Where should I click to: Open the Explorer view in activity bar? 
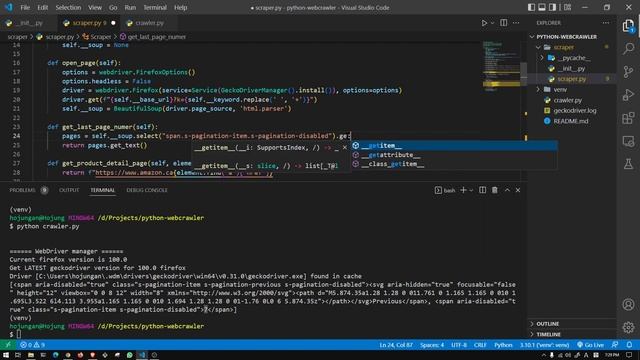tap(628, 26)
